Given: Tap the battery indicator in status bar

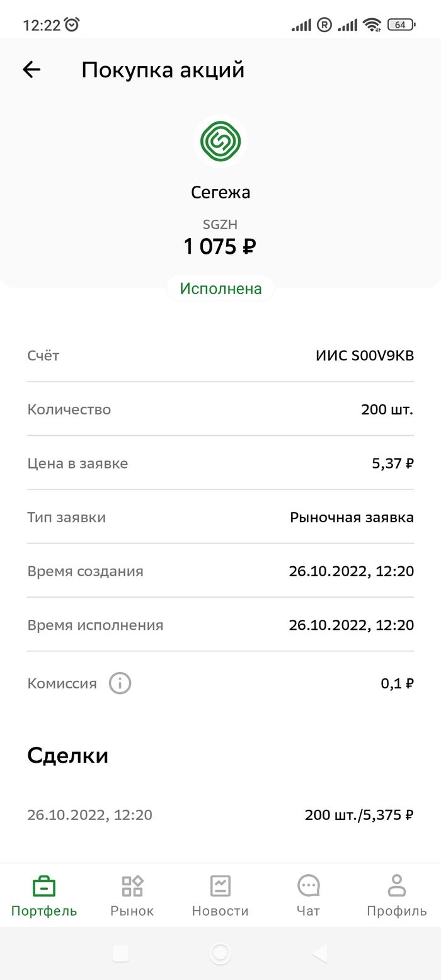Looking at the screenshot, I should tap(401, 25).
